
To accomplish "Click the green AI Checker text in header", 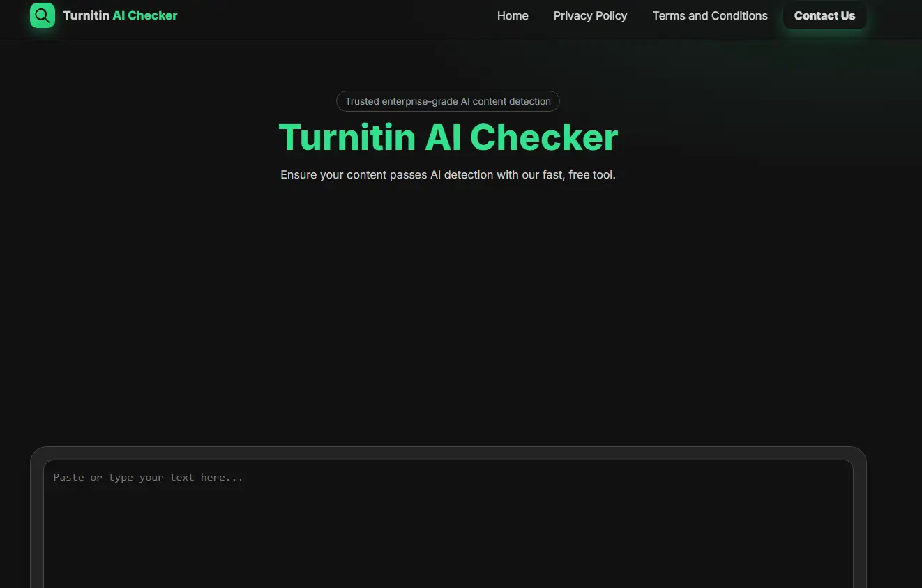I will (145, 15).
